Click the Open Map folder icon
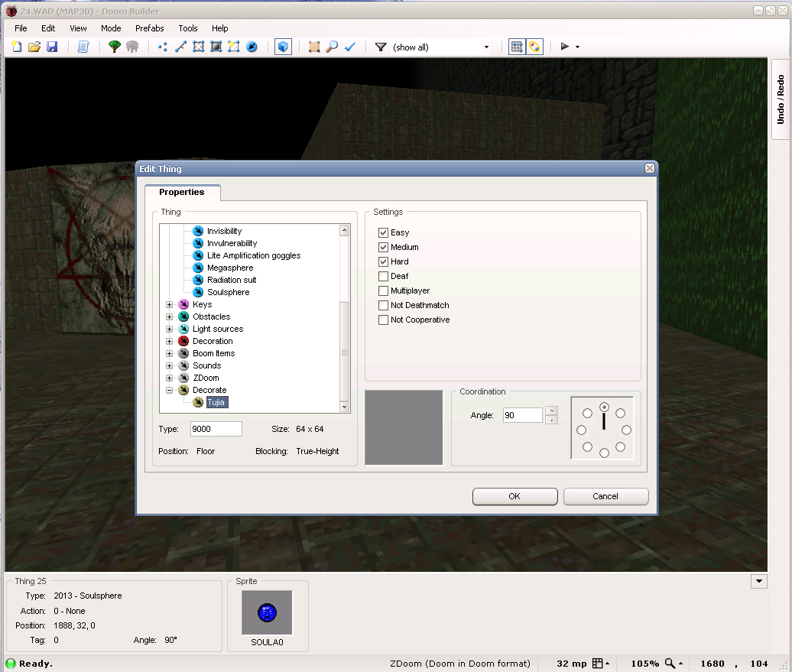This screenshot has width=792, height=672. tap(34, 47)
